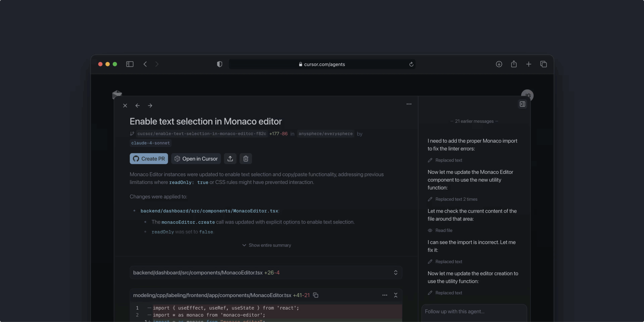Navigate forward using the forward arrow
644x322 pixels.
(150, 105)
